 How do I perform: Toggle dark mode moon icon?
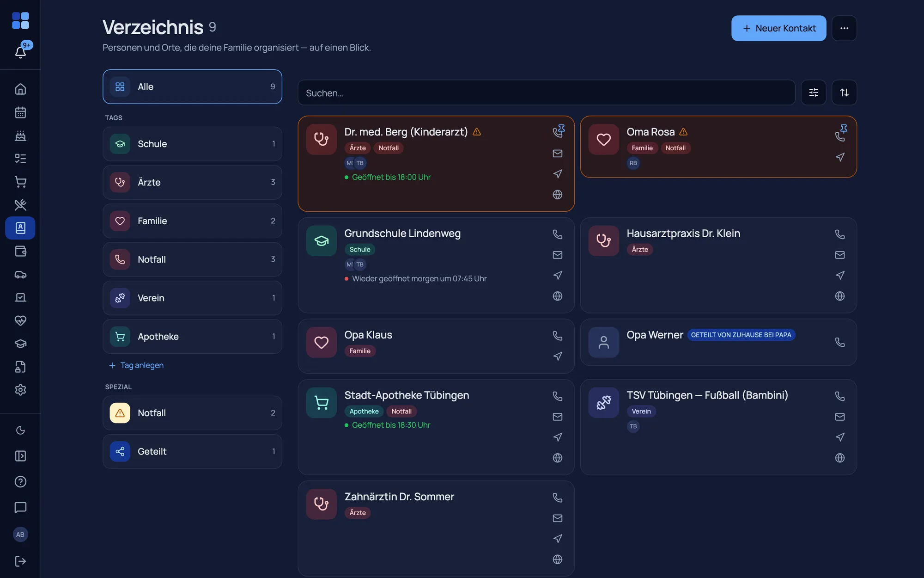tap(20, 430)
